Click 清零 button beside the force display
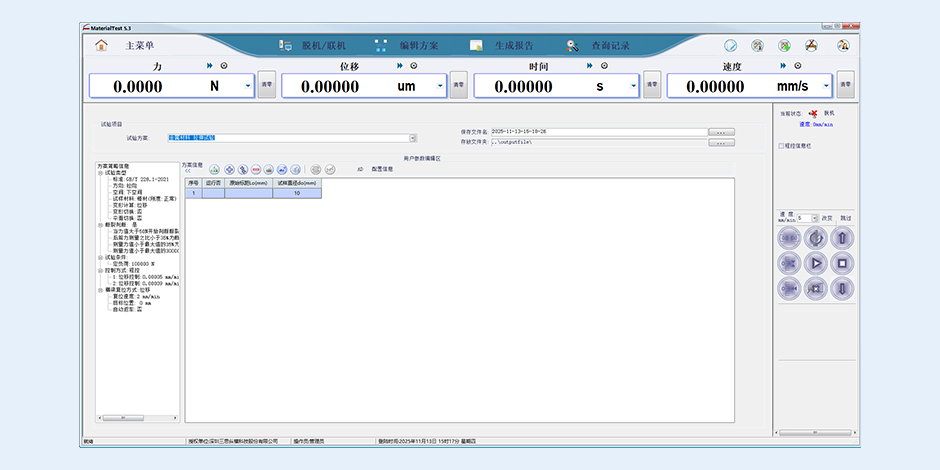Screen dimensions: 940x470 267,85
